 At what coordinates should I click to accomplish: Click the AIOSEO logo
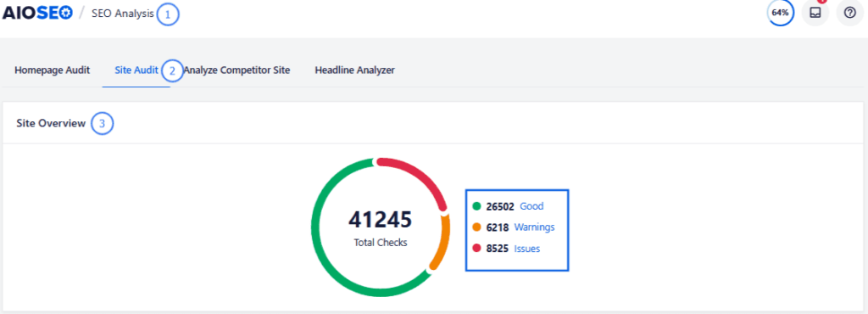click(37, 14)
